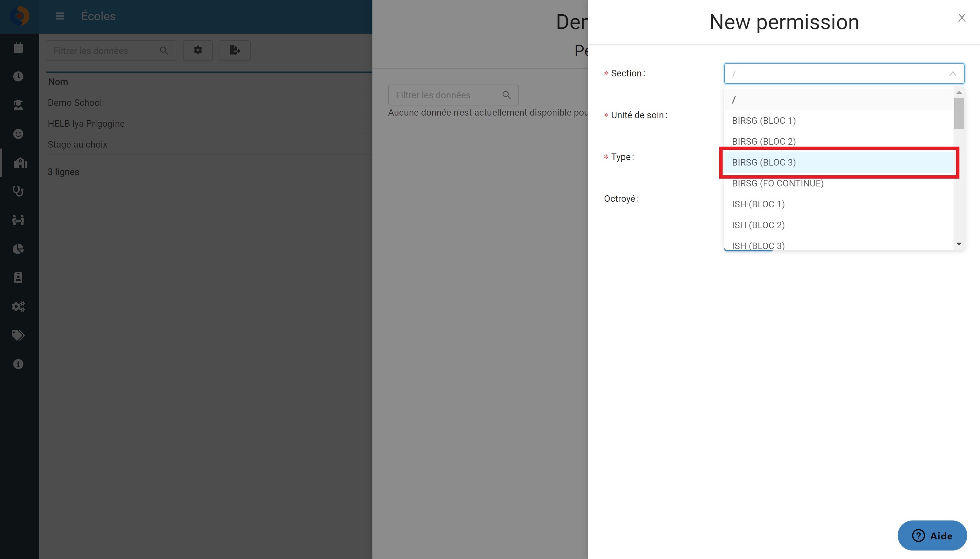Click the dropdown list scrollbar thumb
The height and width of the screenshot is (559, 980).
click(959, 113)
